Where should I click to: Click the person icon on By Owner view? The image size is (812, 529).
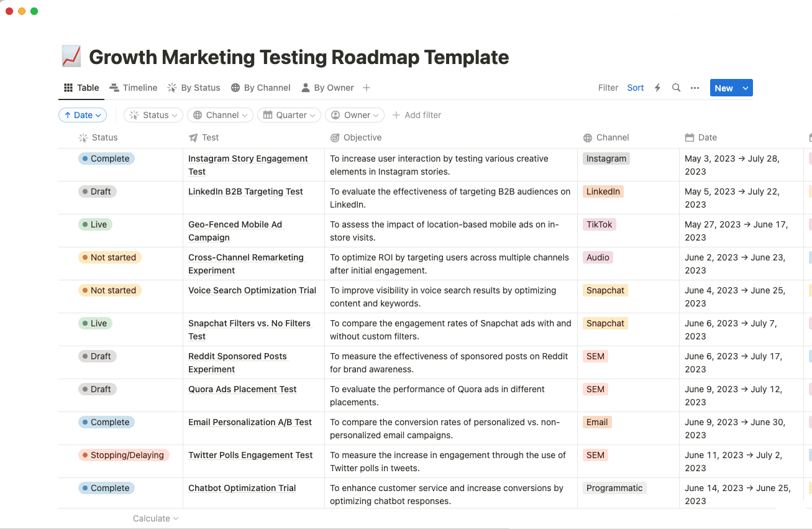[305, 88]
